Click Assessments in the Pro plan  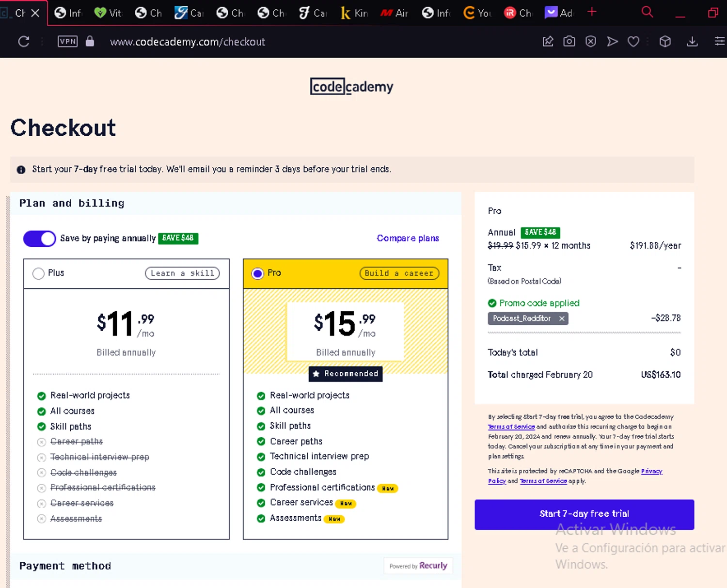pos(296,518)
